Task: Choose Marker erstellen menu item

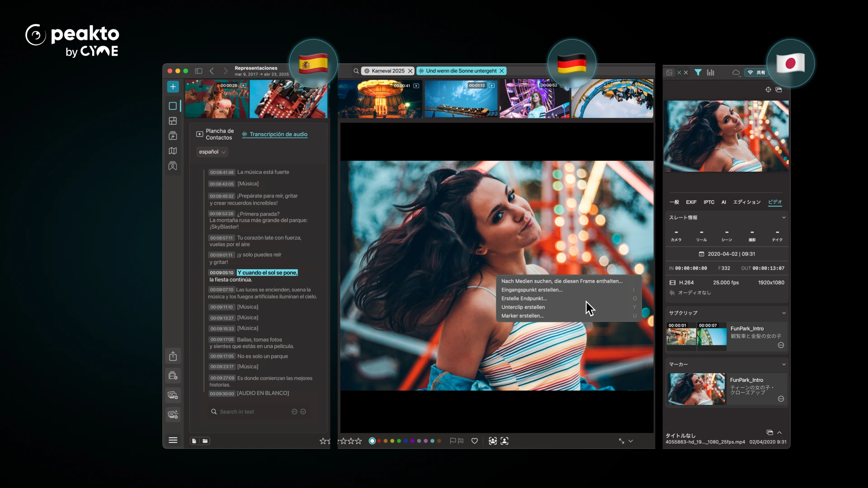Action: 569,316
